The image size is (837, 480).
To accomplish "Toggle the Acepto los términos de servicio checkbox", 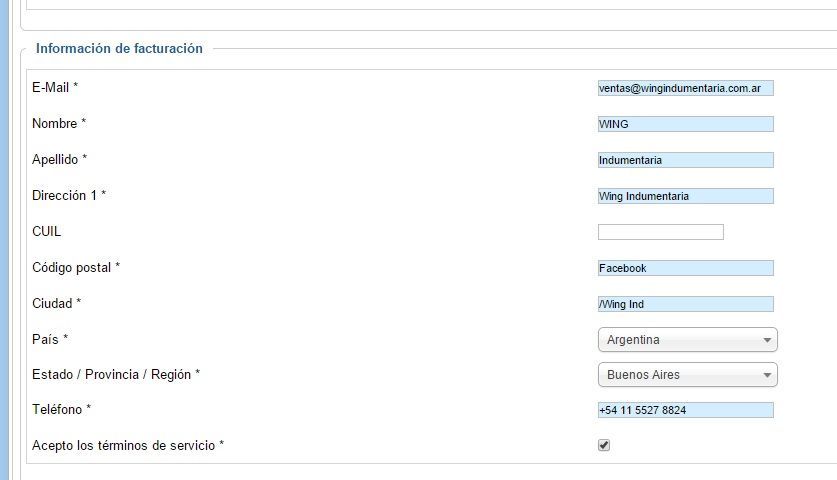I will [x=604, y=445].
